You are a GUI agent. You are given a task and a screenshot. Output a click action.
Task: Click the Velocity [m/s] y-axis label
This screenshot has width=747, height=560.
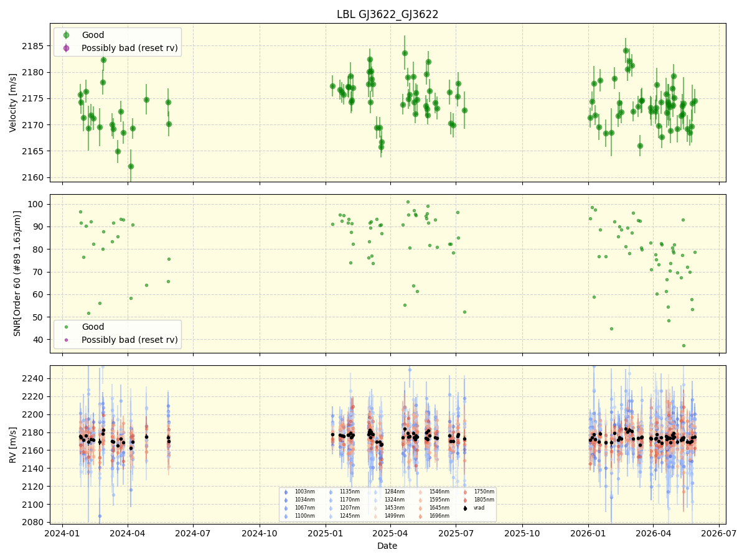coord(13,103)
